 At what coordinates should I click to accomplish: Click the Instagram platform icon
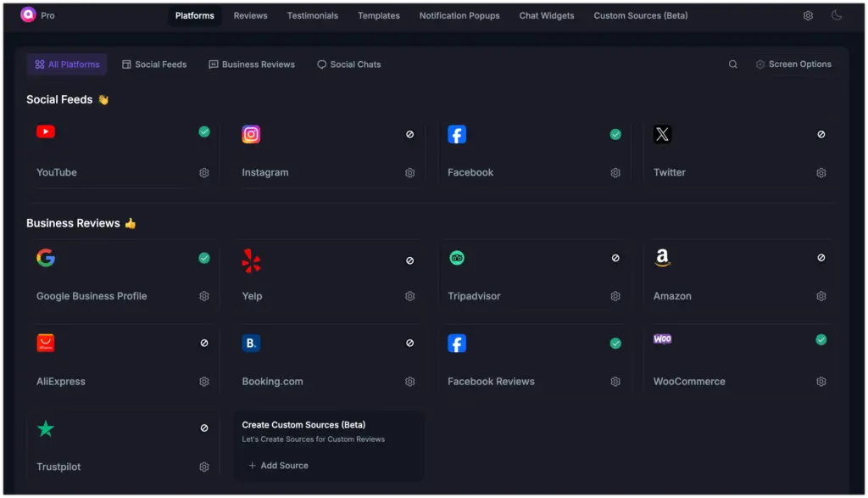(x=252, y=134)
